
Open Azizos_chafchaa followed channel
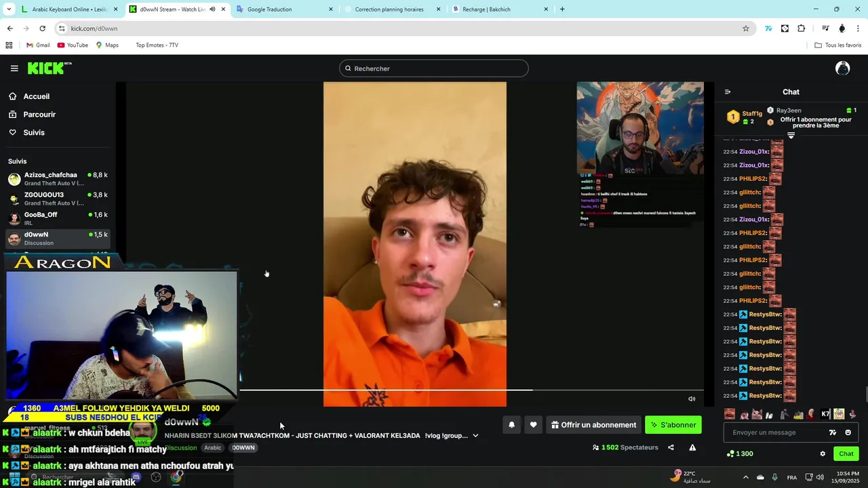(x=58, y=179)
